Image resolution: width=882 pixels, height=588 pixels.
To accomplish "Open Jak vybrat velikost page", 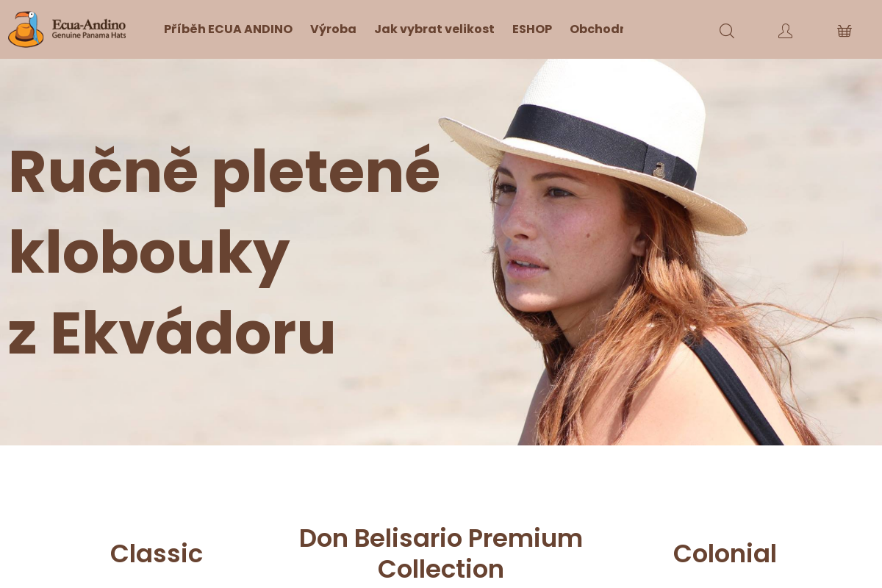I will [434, 29].
